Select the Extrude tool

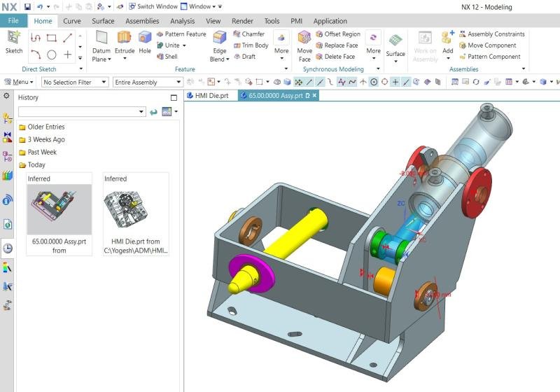point(125,42)
